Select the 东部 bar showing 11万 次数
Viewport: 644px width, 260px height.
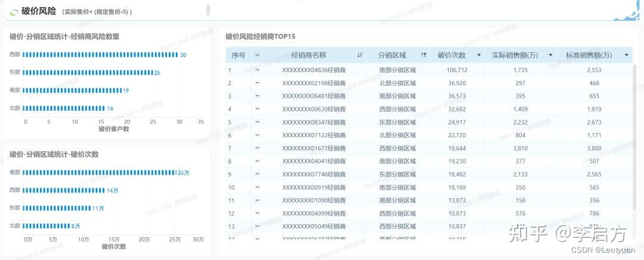click(56, 208)
